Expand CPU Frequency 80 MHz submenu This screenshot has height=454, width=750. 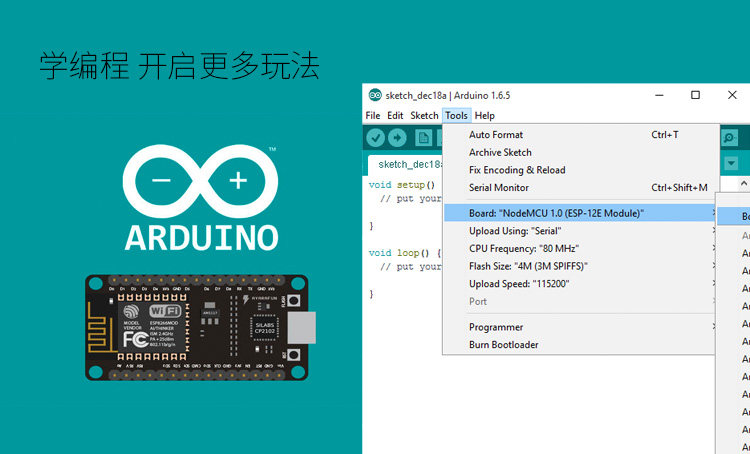581,248
